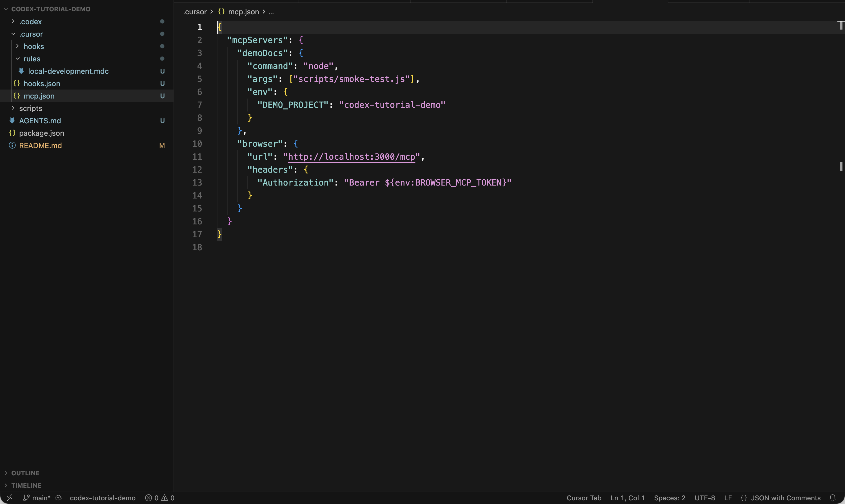Expand the OUTLINE section
The image size is (845, 504).
[x=25, y=473]
